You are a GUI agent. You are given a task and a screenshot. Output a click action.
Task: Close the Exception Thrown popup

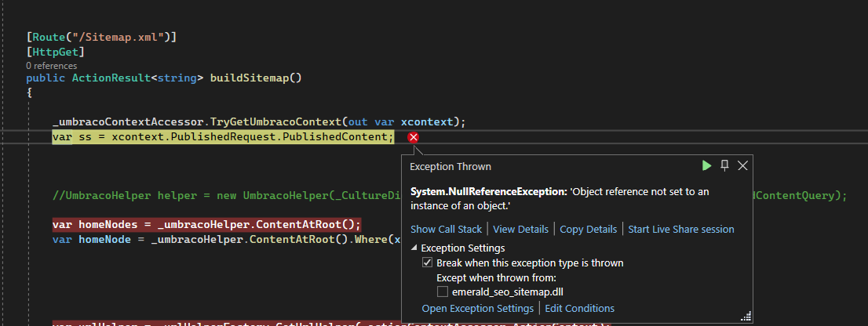pyautogui.click(x=742, y=165)
